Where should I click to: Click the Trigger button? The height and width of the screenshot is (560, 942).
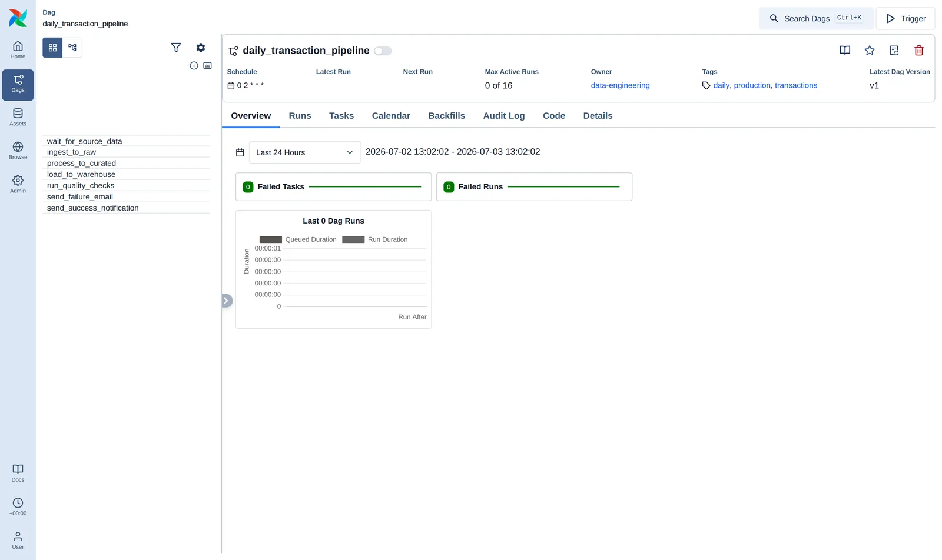(x=905, y=19)
